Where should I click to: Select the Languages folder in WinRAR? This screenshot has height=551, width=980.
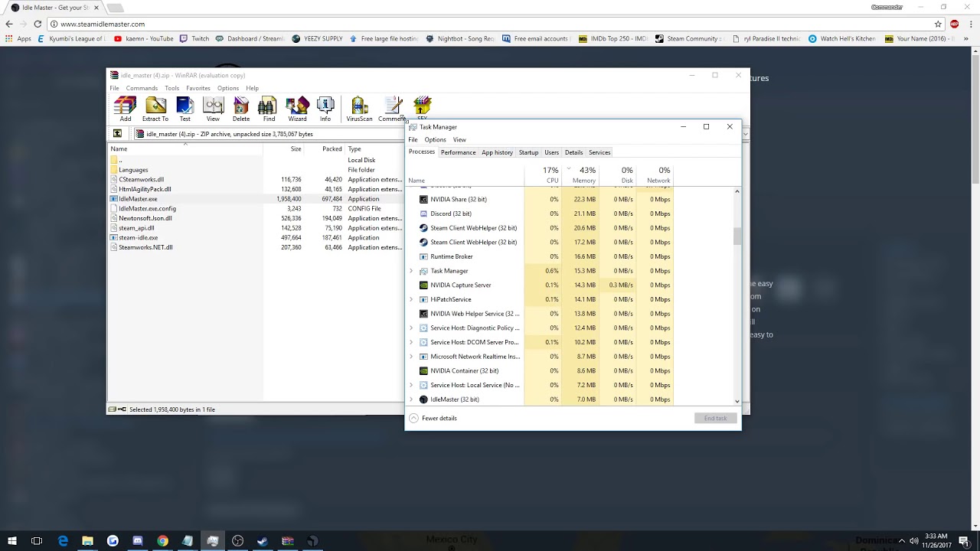coord(133,170)
